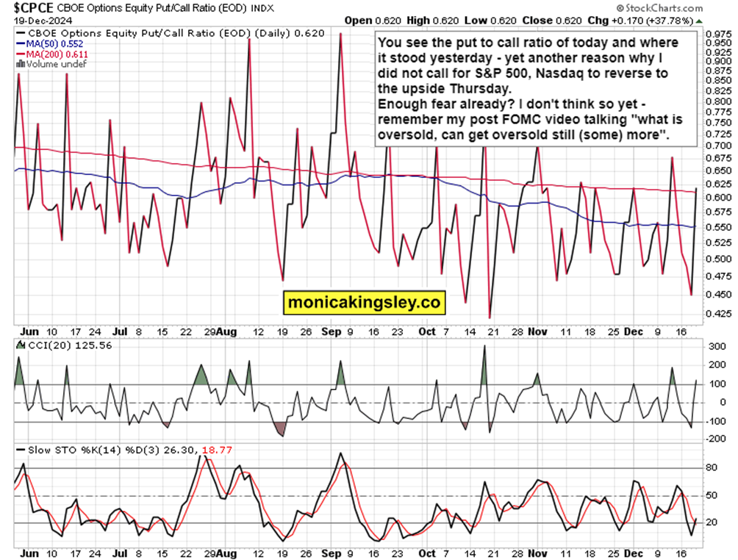The width and height of the screenshot is (738, 560).
Task: Click the Dec label on bottom time axis
Action: [x=634, y=553]
